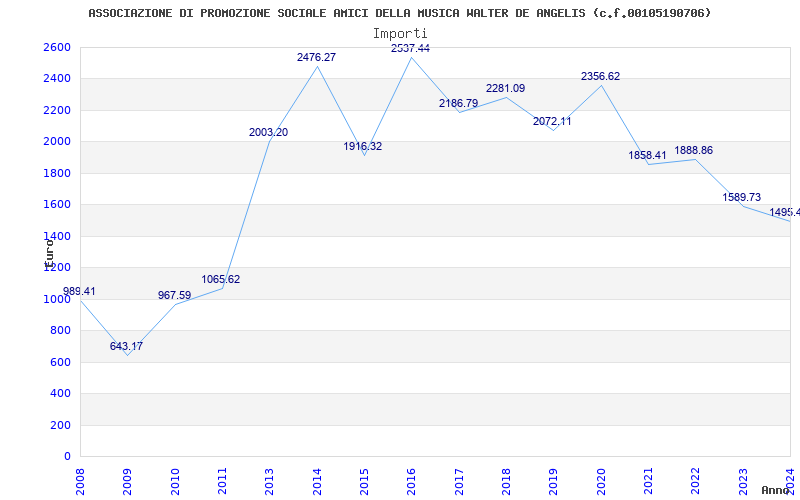The height and width of the screenshot is (500, 800).
Task: Click the 2009 x-axis year label
Action: coord(127,481)
